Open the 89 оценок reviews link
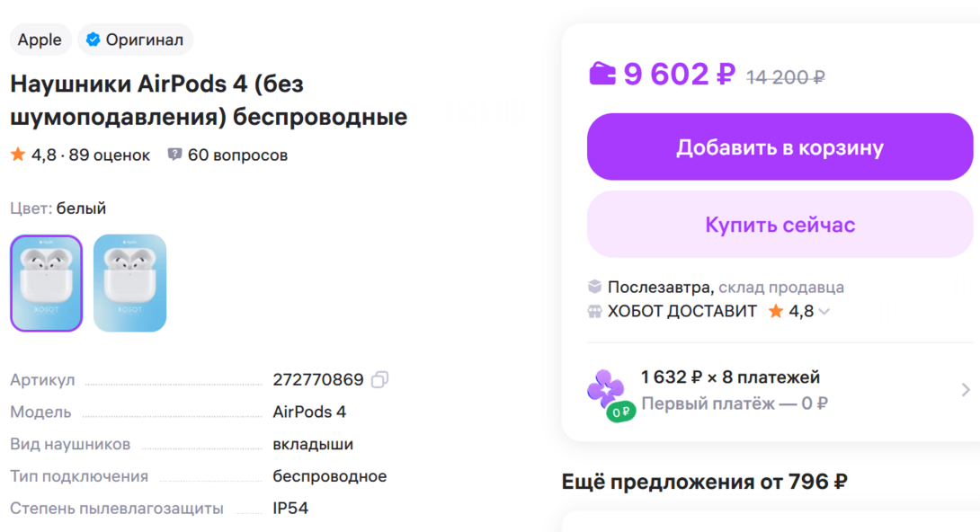The width and height of the screenshot is (980, 532). (109, 155)
